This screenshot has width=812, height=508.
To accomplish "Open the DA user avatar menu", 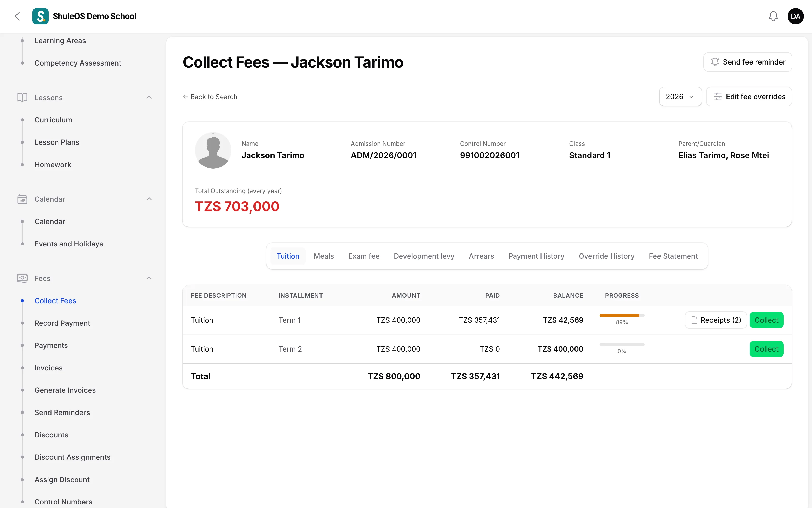I will click(795, 16).
